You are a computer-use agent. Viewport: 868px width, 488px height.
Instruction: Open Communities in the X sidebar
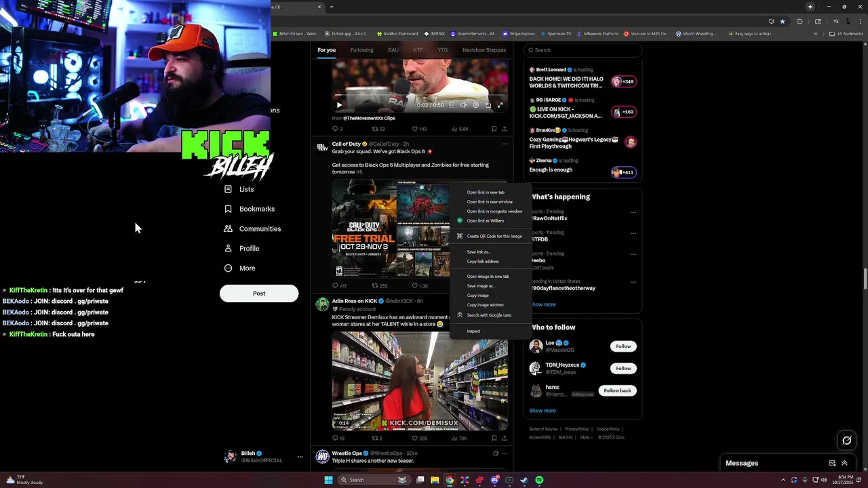point(252,228)
